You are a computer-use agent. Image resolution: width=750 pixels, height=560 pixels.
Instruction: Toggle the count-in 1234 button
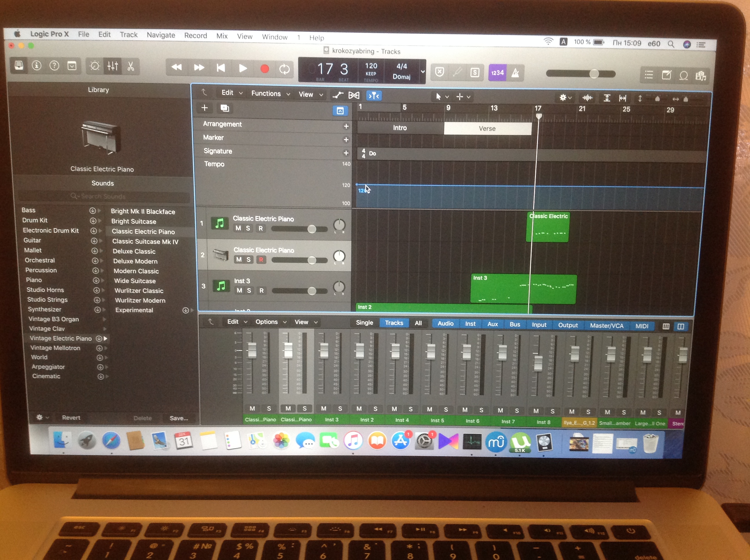click(497, 73)
